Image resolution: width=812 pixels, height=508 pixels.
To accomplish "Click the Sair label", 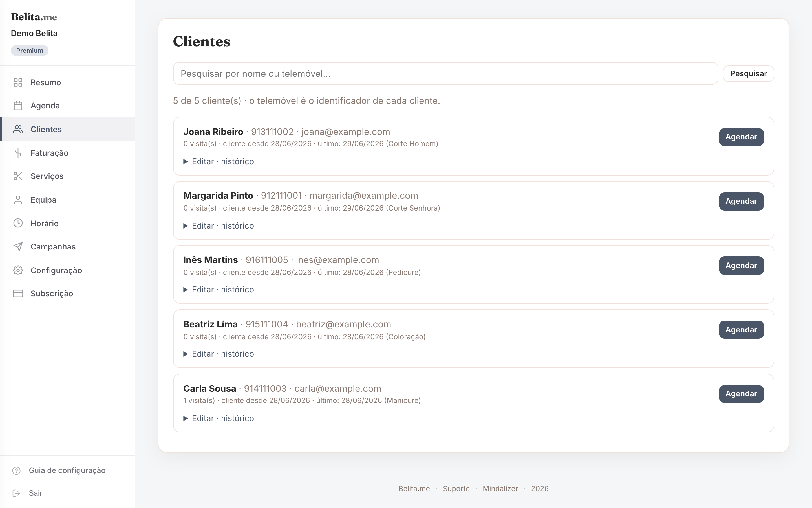I will [36, 493].
